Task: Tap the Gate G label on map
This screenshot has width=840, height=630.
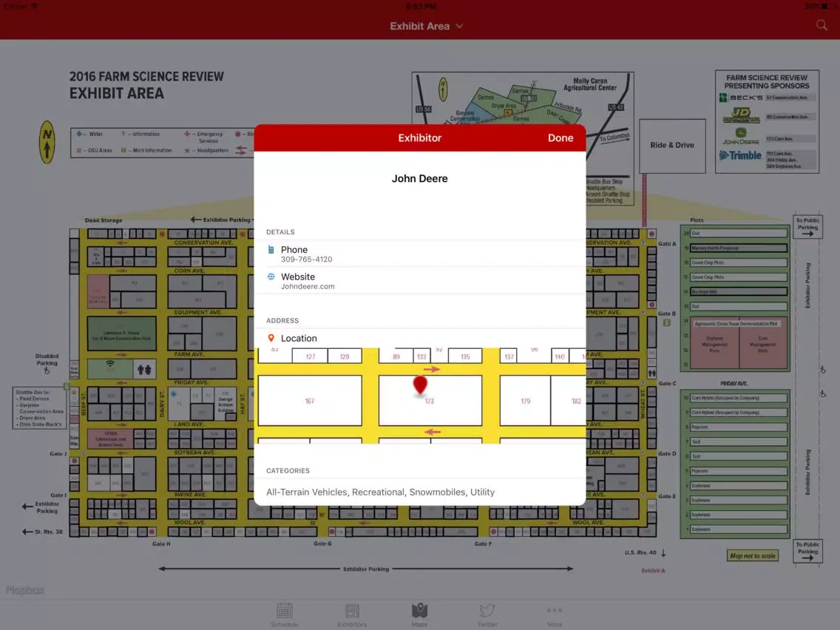Action: click(x=322, y=543)
